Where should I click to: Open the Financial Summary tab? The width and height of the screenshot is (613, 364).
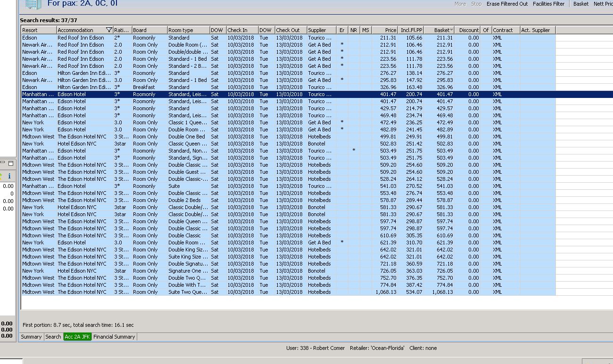click(114, 337)
